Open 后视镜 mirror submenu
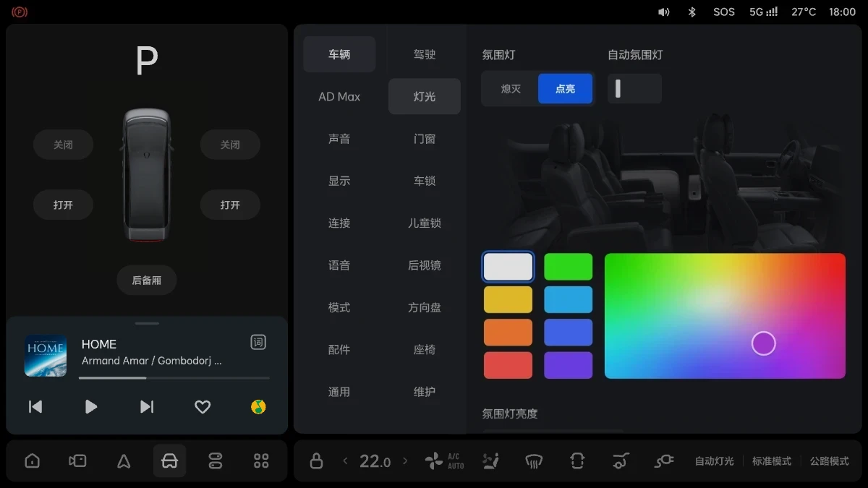 pyautogui.click(x=425, y=265)
